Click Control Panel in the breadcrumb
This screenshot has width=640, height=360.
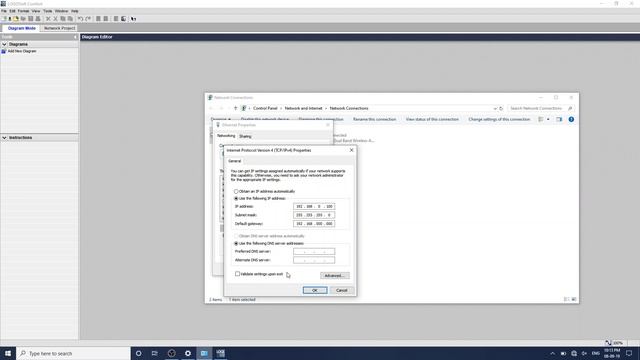265,108
